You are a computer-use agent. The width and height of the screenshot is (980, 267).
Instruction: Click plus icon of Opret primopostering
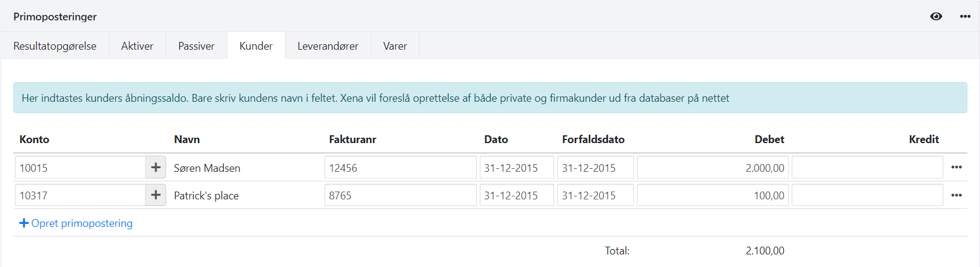pyautogui.click(x=24, y=223)
